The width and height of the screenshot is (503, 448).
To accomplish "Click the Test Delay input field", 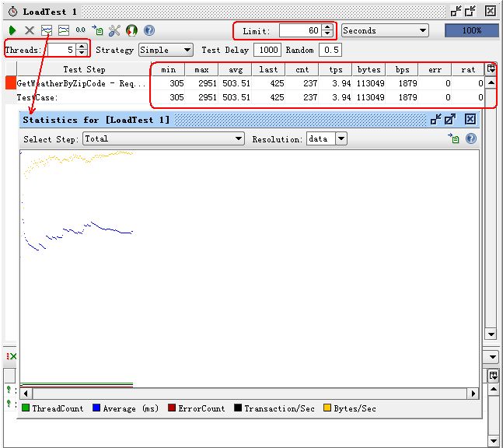I will [267, 50].
